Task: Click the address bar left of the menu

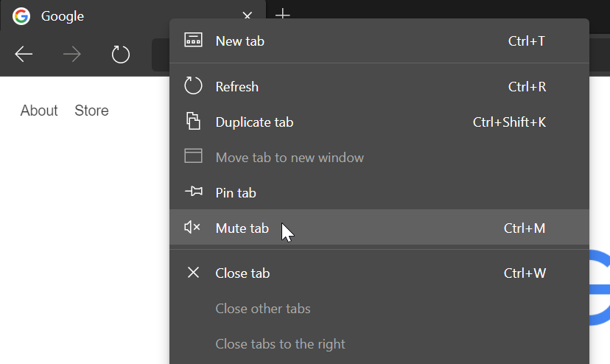Action: (x=160, y=55)
